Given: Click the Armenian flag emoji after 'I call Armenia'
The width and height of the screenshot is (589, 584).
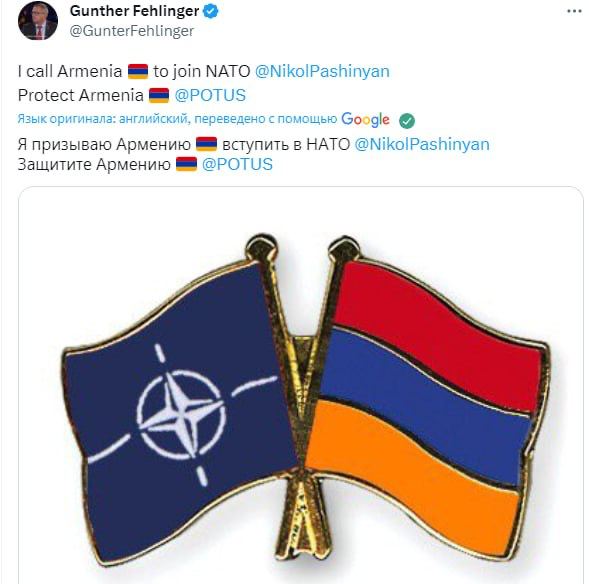Looking at the screenshot, I should coord(138,71).
